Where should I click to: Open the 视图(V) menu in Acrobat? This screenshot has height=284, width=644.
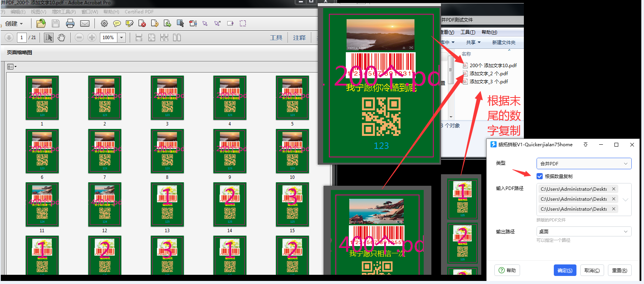(38, 12)
